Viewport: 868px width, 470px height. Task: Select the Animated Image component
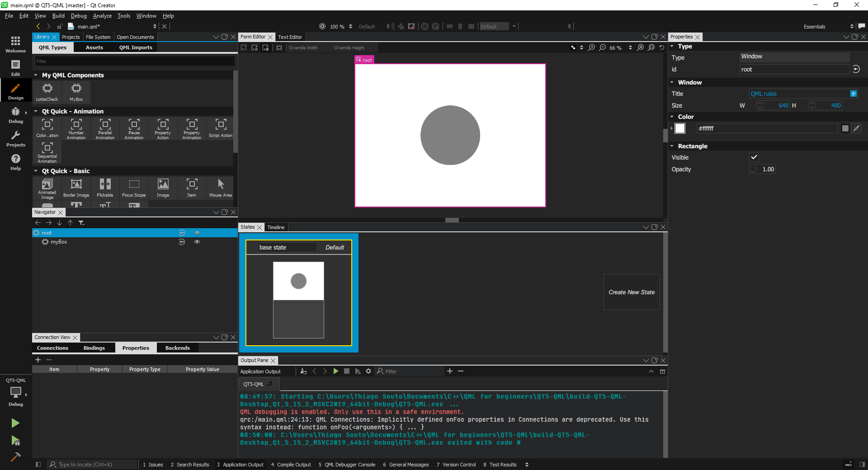point(47,188)
